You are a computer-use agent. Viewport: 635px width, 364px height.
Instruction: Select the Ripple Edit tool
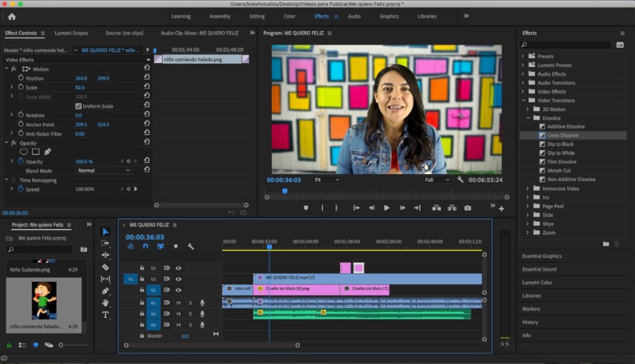105,255
